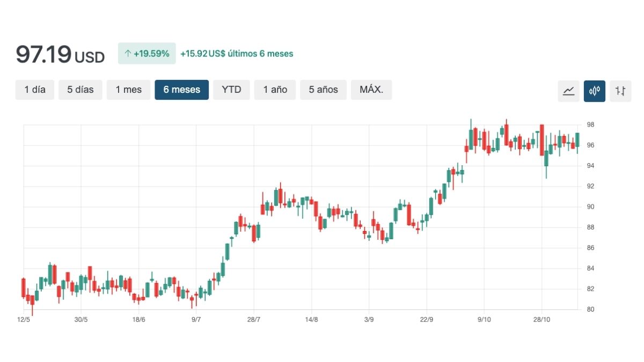The width and height of the screenshot is (644, 362).
Task: Click the +15.92 US$ últimos 6 meses text
Action: point(237,54)
